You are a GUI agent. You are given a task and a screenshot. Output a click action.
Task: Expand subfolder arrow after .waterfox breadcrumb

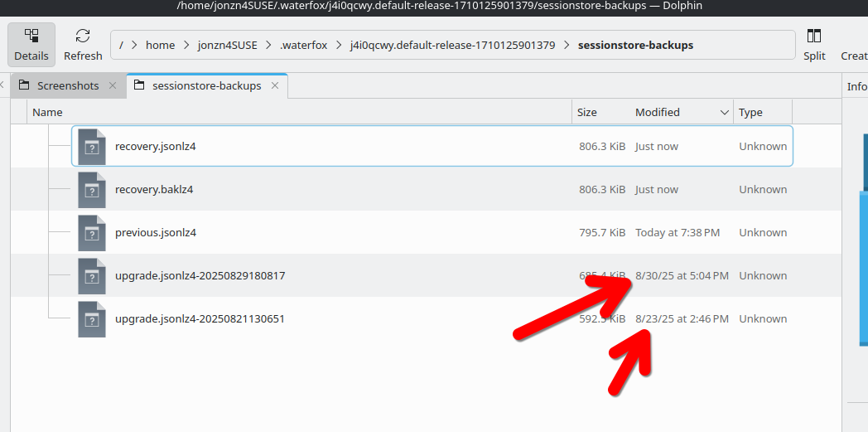(338, 46)
